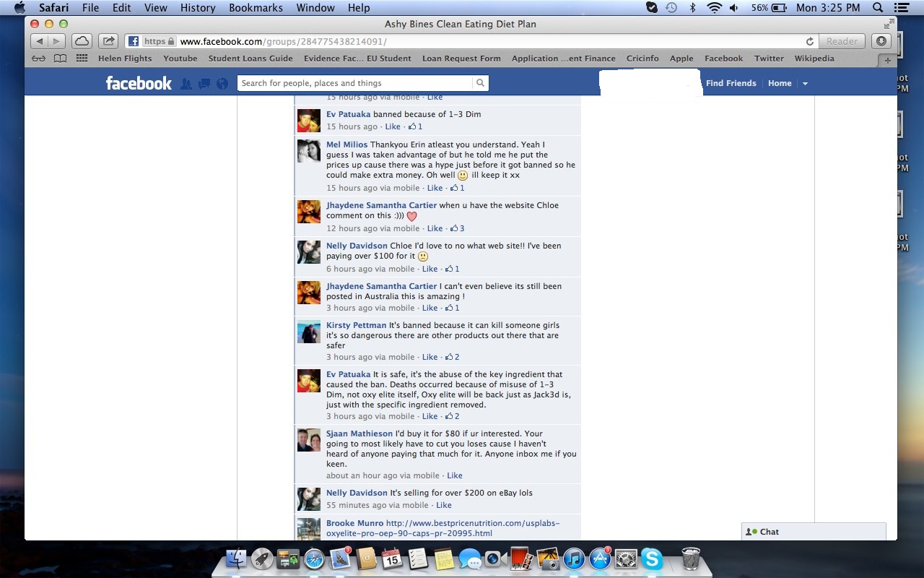This screenshot has height=578, width=924.
Task: Open Finder from the Dock
Action: 236,558
